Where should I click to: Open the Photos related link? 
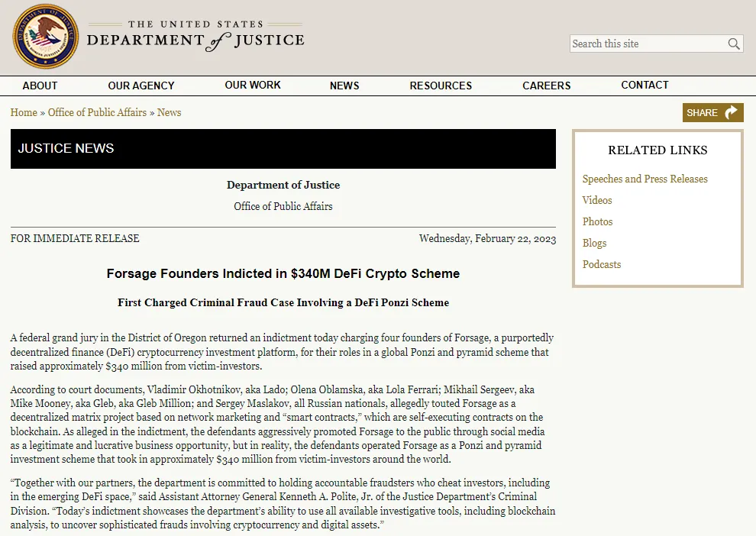tap(597, 221)
